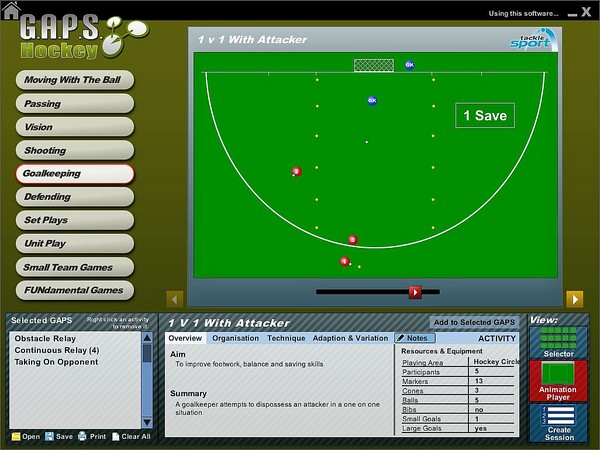This screenshot has width=600, height=450.
Task: Open the Selector view
Action: click(558, 343)
